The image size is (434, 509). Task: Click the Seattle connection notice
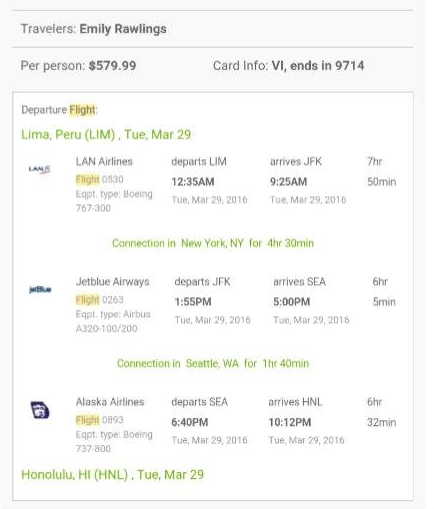coord(213,363)
